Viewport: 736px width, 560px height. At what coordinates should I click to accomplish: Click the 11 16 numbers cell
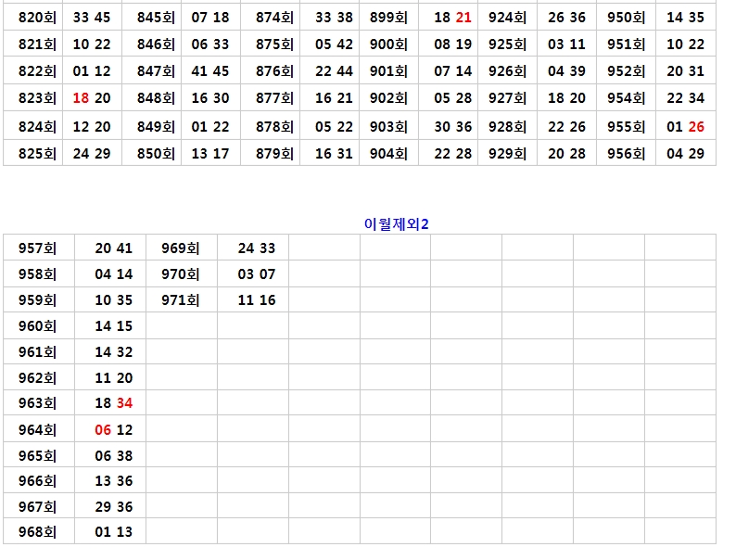[x=256, y=299]
